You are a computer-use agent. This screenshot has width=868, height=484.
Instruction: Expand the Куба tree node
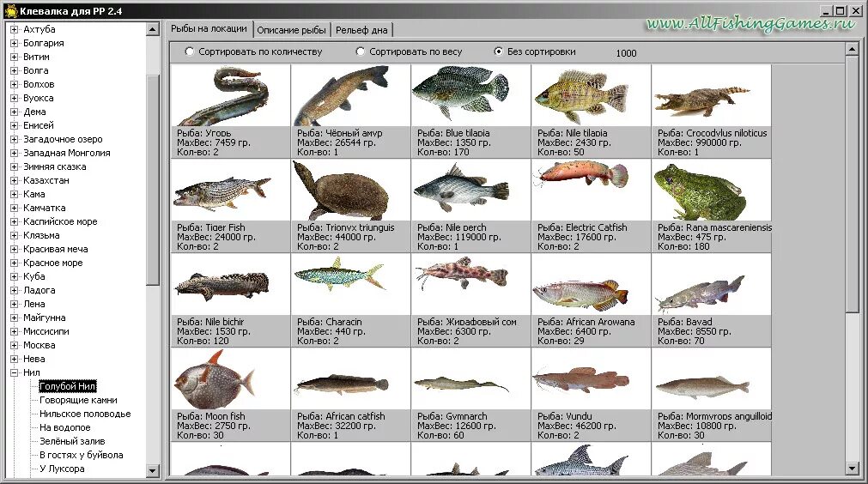15,276
